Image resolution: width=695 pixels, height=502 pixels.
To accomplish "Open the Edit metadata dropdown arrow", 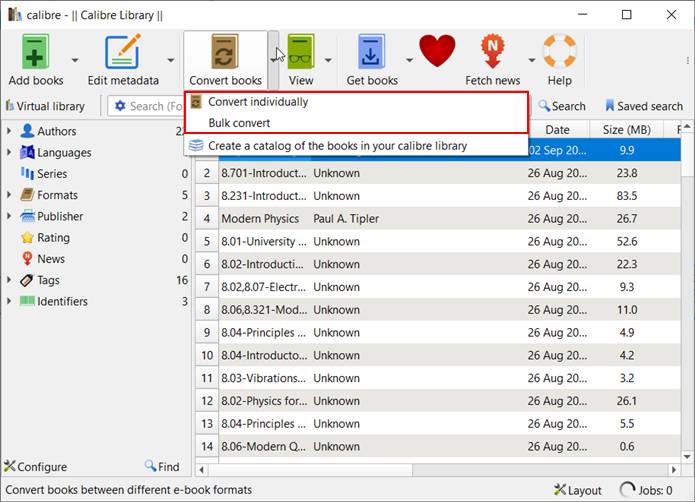I will click(171, 60).
